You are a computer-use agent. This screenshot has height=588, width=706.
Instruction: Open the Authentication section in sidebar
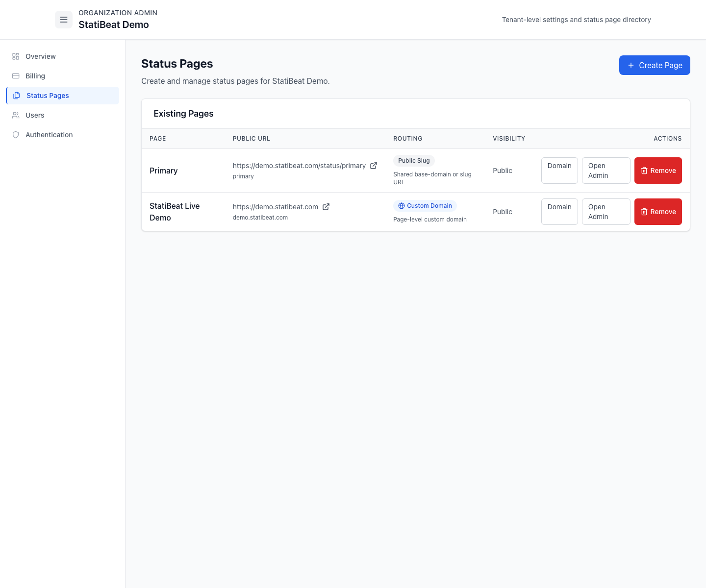(49, 135)
